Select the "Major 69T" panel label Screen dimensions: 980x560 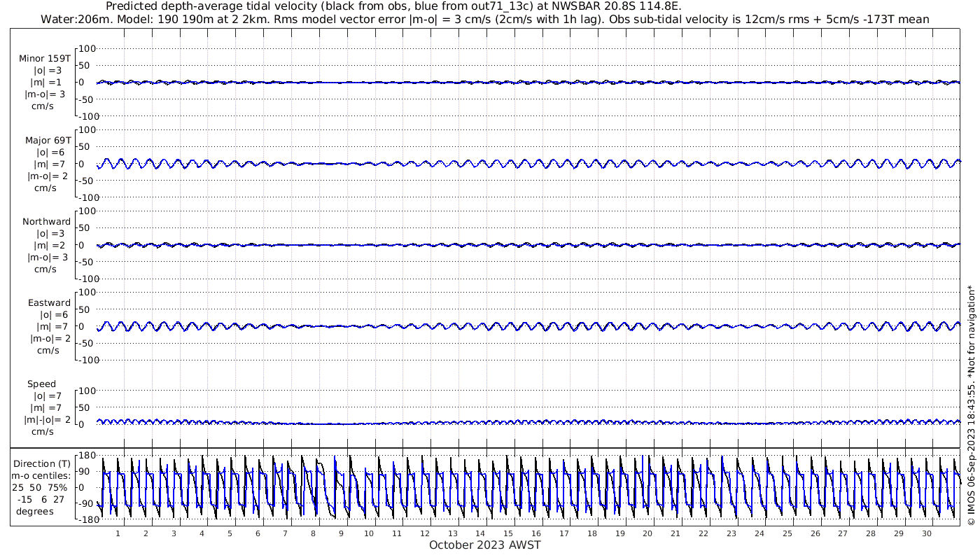48,141
